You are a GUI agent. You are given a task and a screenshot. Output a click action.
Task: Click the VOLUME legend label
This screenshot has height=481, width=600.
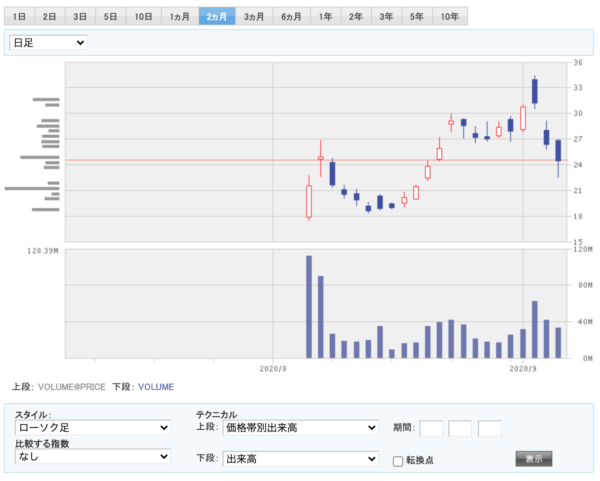(156, 387)
